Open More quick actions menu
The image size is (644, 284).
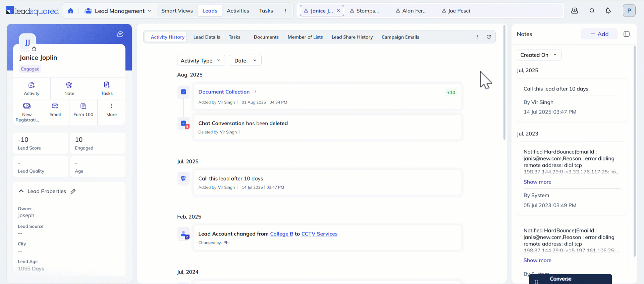coord(111,110)
